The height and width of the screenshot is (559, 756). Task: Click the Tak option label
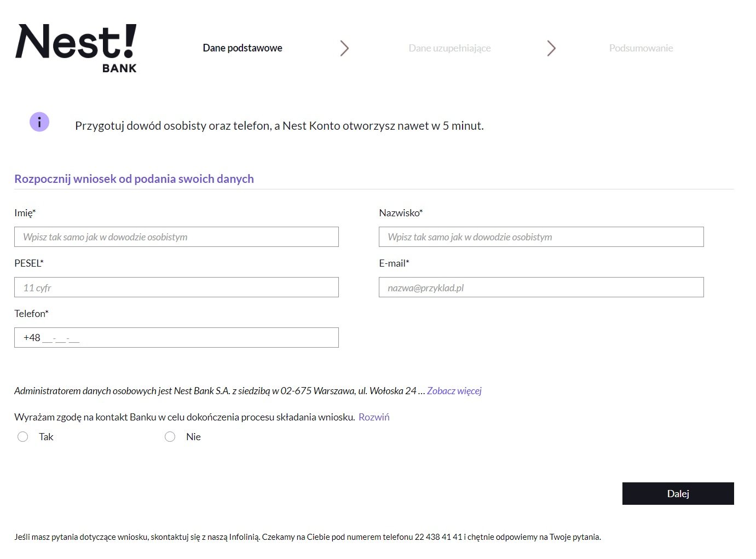(x=46, y=437)
